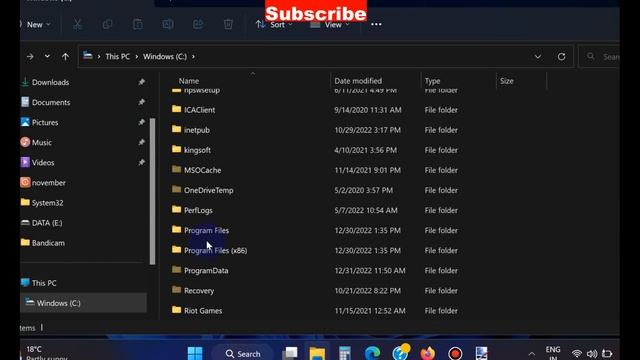The width and height of the screenshot is (640, 360).
Task: Click the Rename icon in toolbar
Action: coord(168,24)
